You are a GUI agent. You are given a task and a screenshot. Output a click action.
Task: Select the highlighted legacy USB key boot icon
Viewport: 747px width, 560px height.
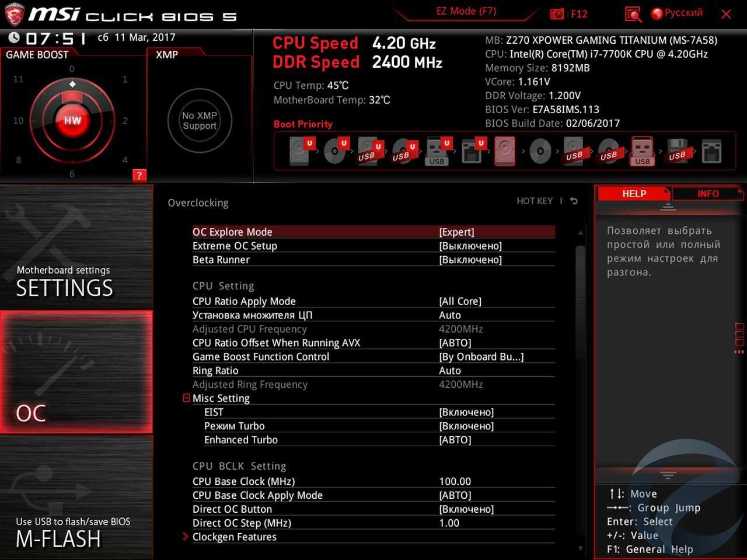click(x=643, y=152)
